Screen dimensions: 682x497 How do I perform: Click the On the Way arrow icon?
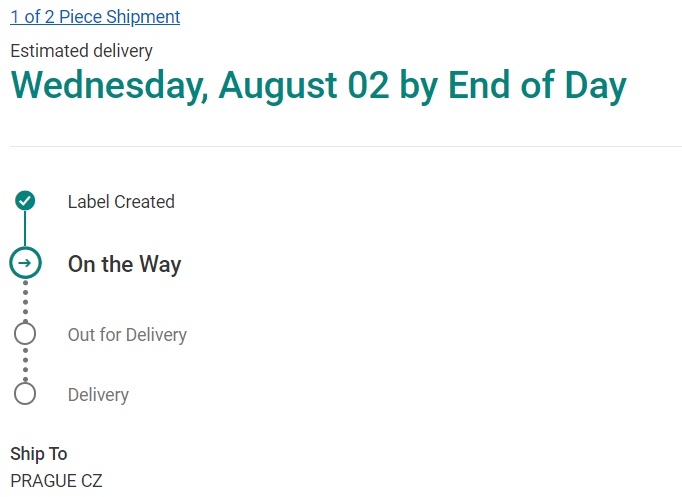tap(25, 263)
